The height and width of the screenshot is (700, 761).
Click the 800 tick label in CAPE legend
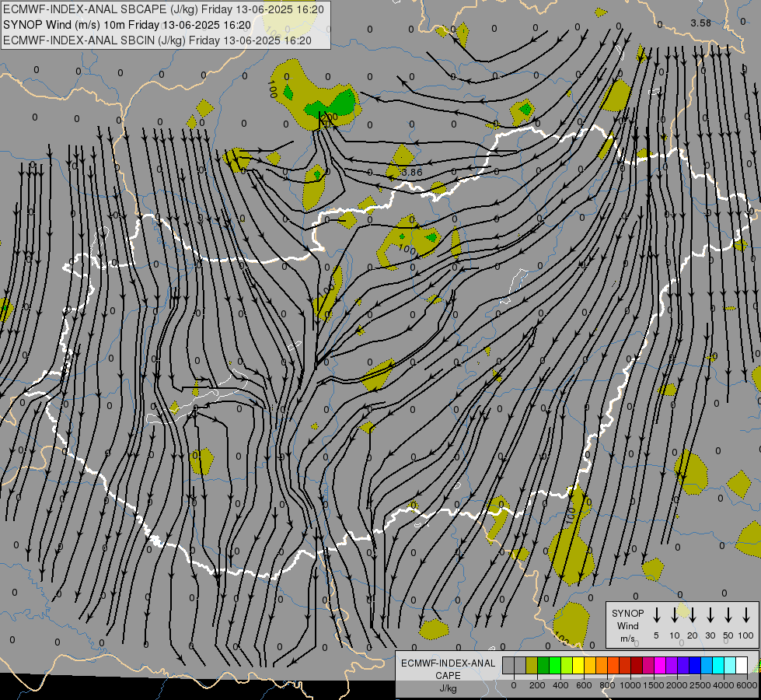pos(607,685)
